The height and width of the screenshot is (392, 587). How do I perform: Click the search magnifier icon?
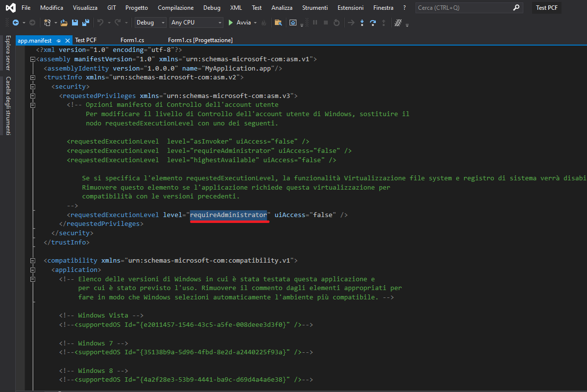pyautogui.click(x=516, y=8)
